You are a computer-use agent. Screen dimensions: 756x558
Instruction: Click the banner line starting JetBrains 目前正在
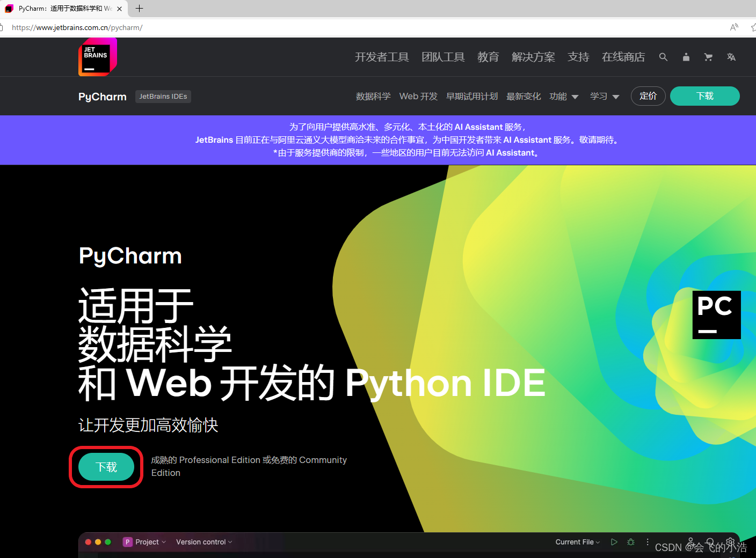408,139
